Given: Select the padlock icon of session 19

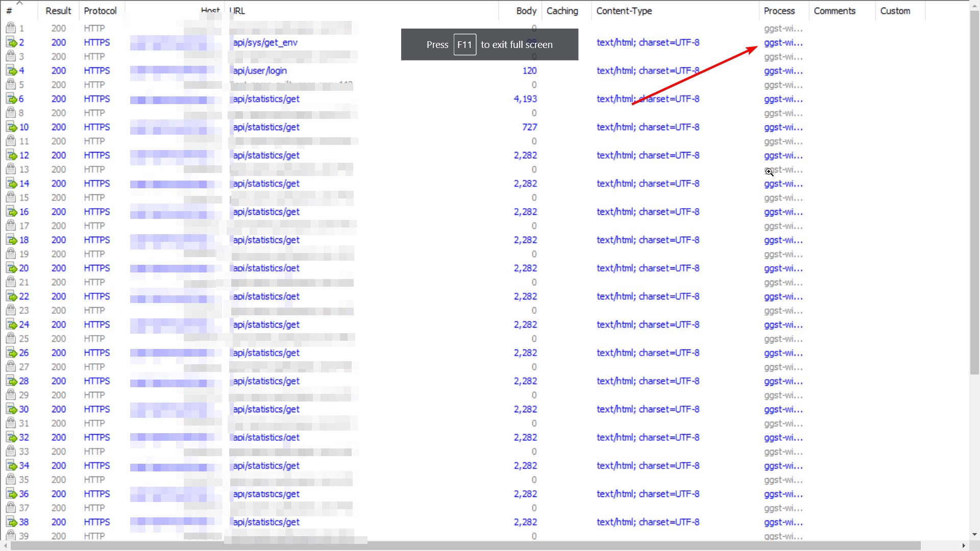Looking at the screenshot, I should point(11,254).
